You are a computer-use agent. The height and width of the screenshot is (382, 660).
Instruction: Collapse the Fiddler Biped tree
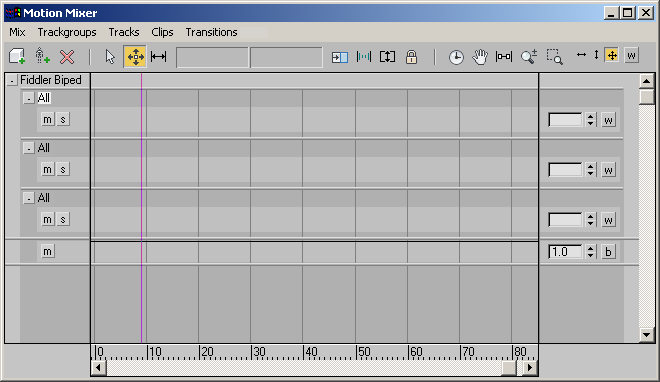point(12,80)
